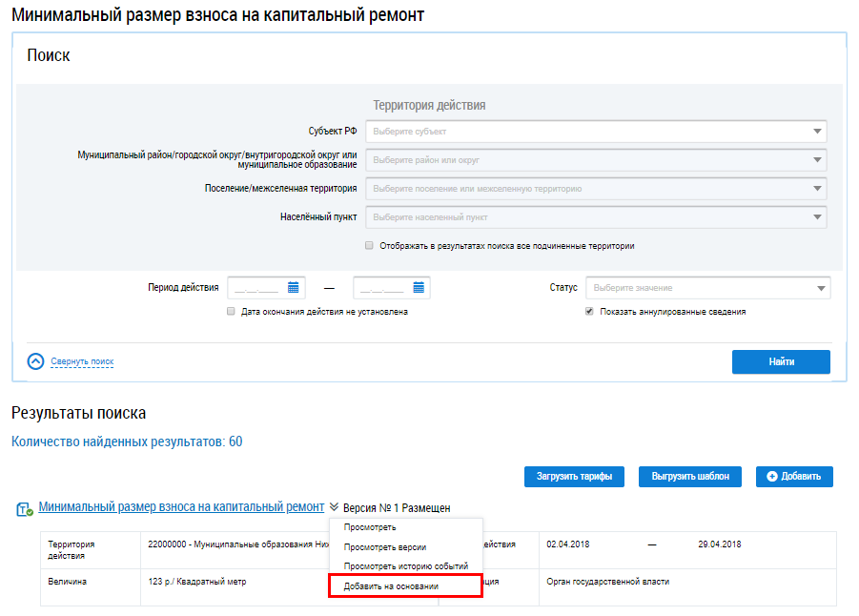Click the tariff document icon beside result title
The image size is (859, 616).
coord(24,509)
